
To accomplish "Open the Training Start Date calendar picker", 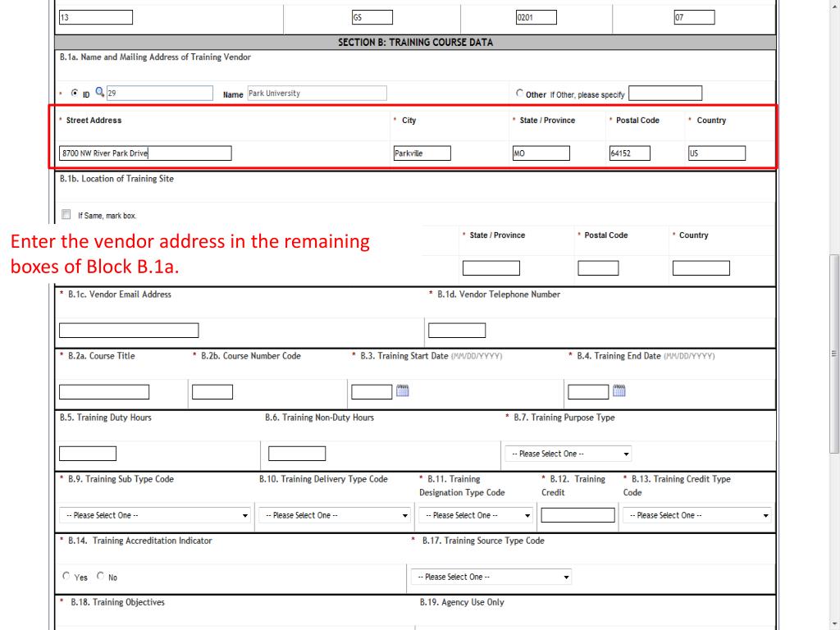I will [x=403, y=391].
